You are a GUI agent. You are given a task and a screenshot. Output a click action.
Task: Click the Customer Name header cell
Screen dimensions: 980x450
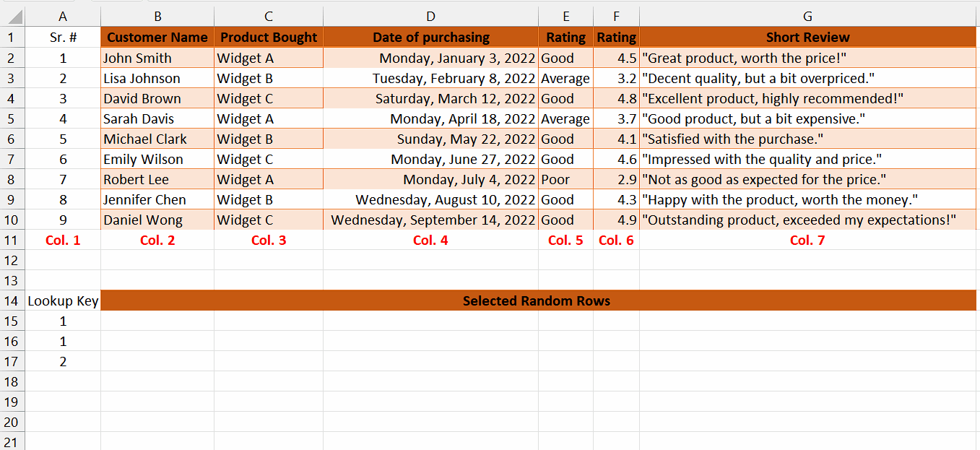pyautogui.click(x=157, y=37)
